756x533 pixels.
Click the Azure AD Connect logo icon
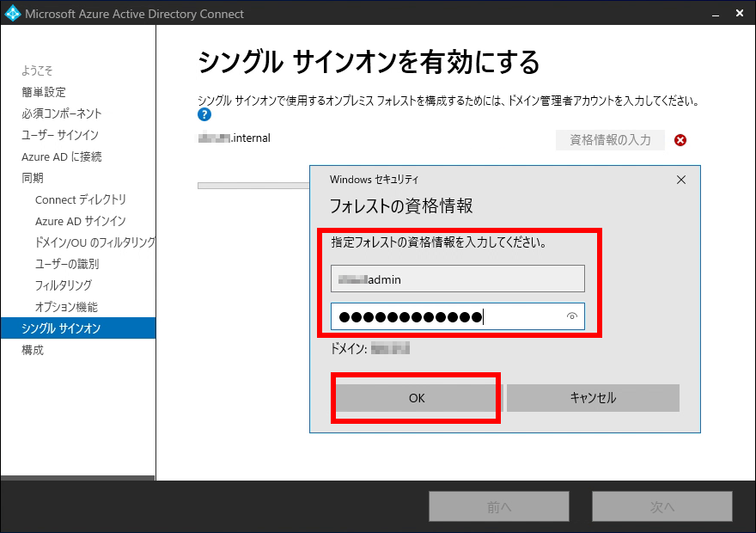13,14
